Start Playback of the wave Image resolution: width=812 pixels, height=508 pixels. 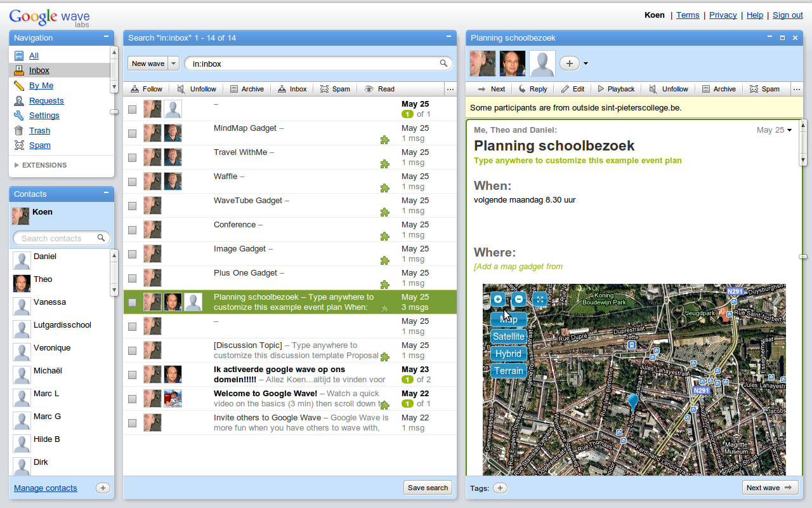tap(615, 89)
